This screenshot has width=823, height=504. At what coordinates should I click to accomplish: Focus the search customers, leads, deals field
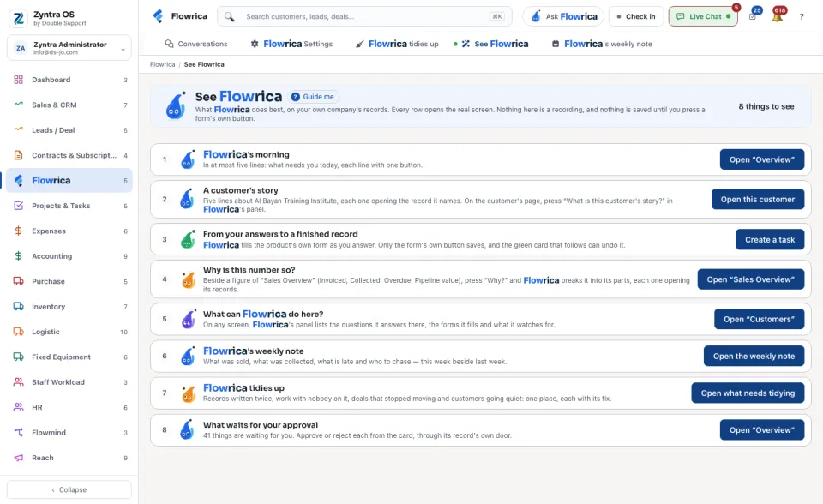(x=364, y=17)
